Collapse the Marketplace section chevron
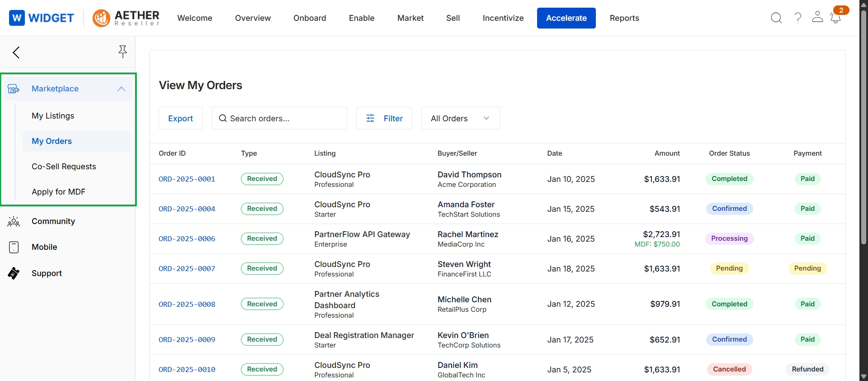Screen dimensions: 868x381 121,89
